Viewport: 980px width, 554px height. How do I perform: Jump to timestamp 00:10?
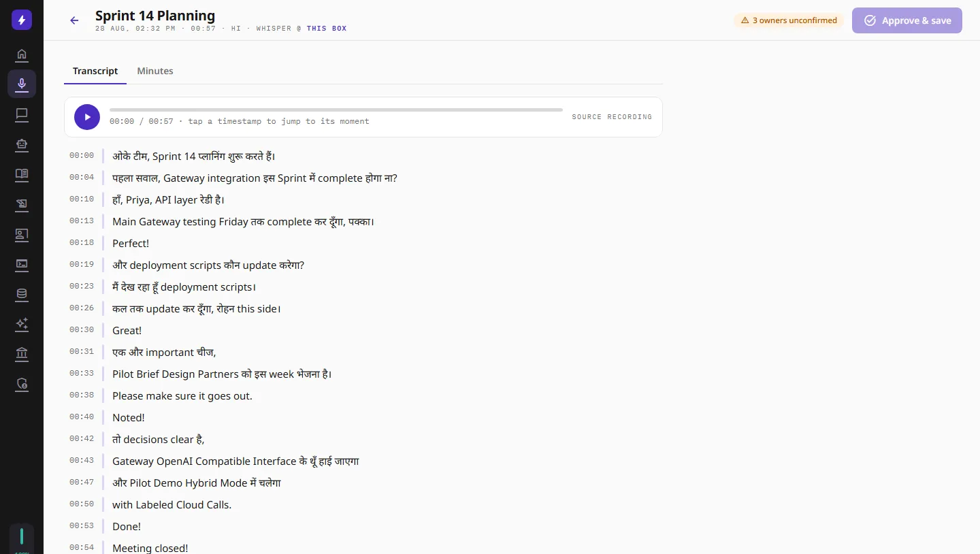(82, 199)
